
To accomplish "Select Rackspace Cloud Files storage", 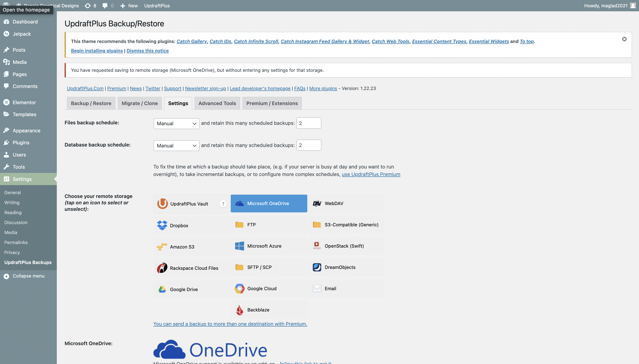I will pyautogui.click(x=191, y=268).
